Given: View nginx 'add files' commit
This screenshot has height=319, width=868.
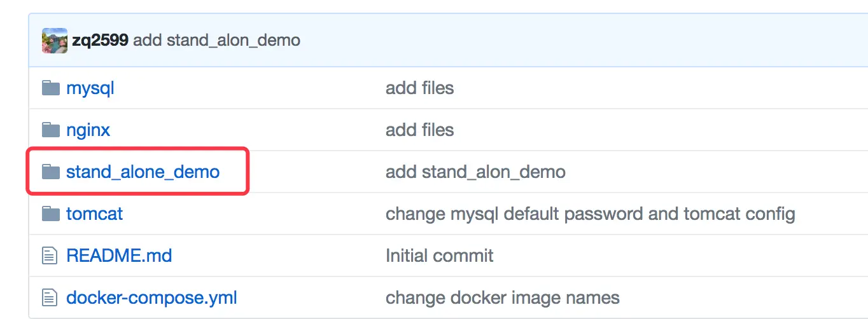Looking at the screenshot, I should click(419, 130).
